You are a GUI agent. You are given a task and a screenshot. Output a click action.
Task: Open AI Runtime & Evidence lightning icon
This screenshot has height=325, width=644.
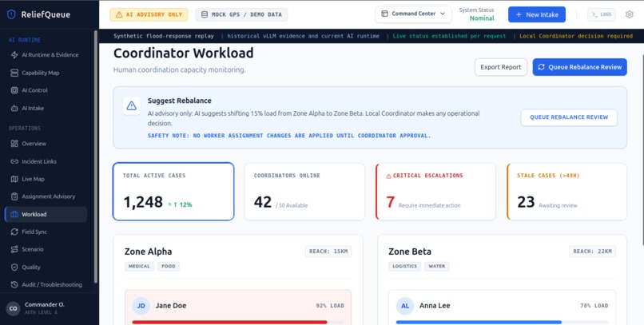[14, 55]
